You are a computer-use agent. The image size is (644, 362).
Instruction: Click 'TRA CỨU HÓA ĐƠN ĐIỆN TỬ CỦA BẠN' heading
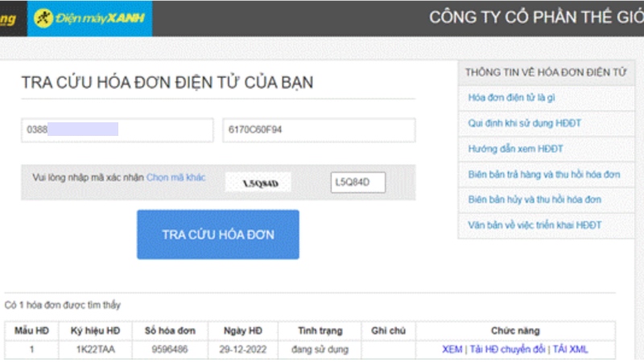[x=167, y=83]
